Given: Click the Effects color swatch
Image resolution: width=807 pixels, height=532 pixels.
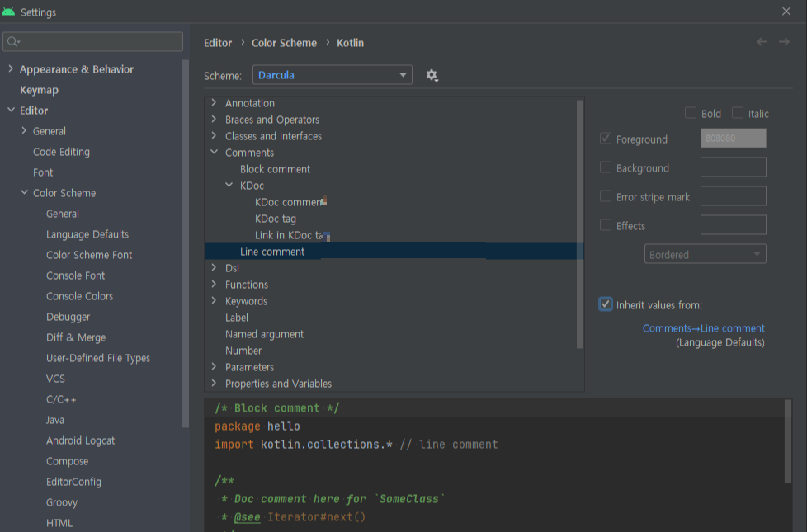Looking at the screenshot, I should [x=733, y=225].
